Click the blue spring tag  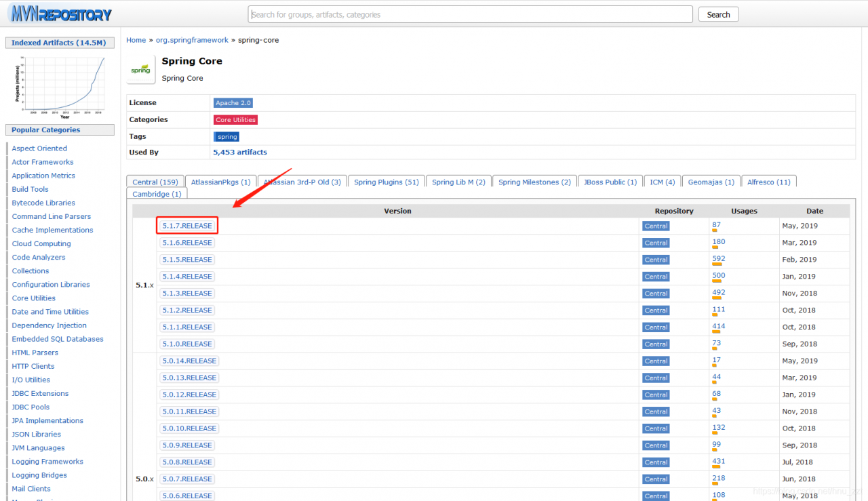tap(227, 137)
